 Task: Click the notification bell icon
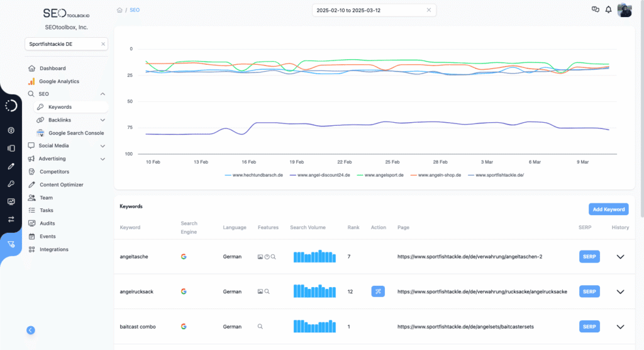coord(608,10)
